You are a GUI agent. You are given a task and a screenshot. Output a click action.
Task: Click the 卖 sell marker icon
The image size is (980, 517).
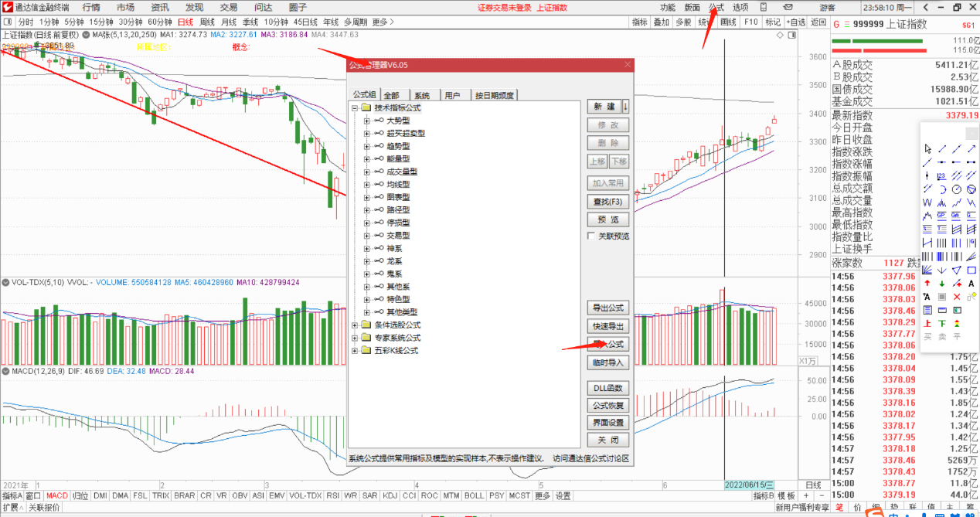[941, 336]
